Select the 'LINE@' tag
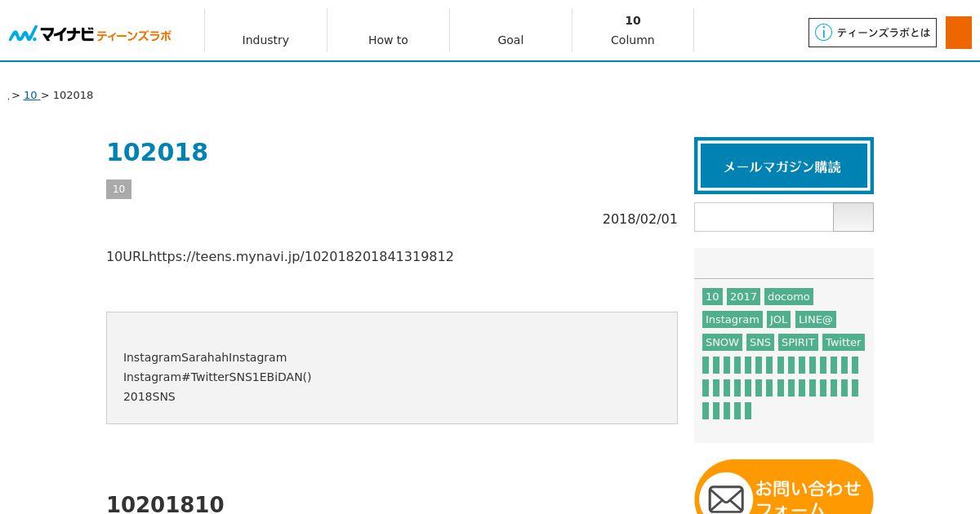 click(x=815, y=320)
